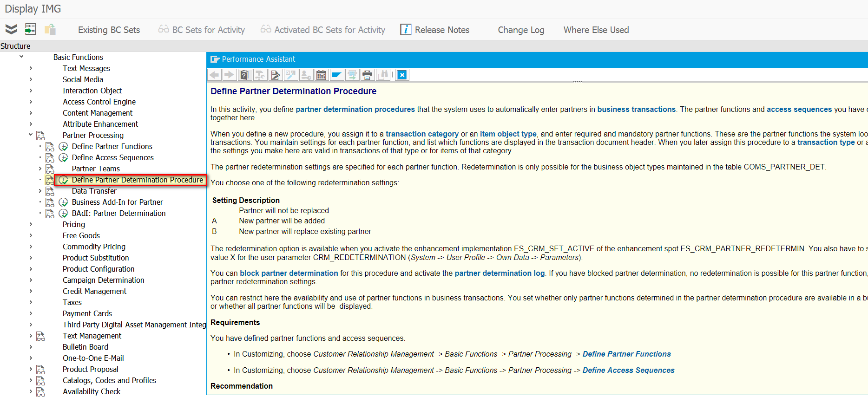The height and width of the screenshot is (397, 868).
Task: Collapse the Basic Functions node
Action: pos(21,57)
